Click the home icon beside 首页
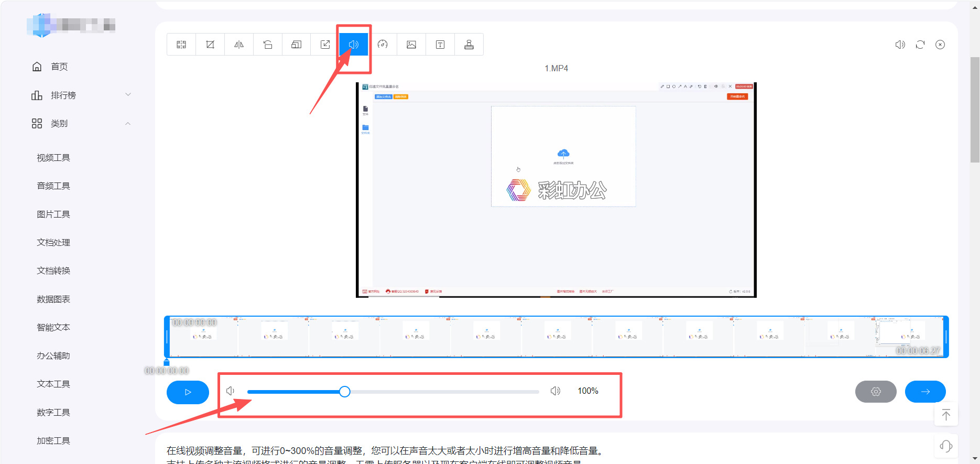This screenshot has width=980, height=464. [x=37, y=67]
